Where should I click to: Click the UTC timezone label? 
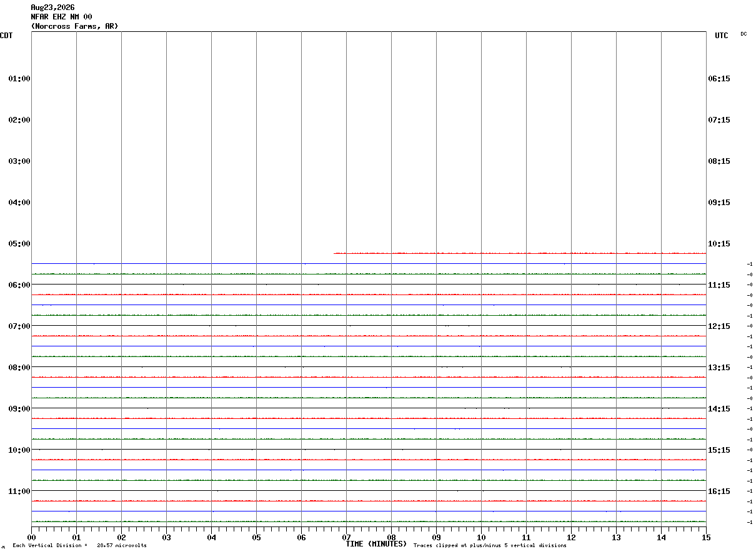coord(722,36)
